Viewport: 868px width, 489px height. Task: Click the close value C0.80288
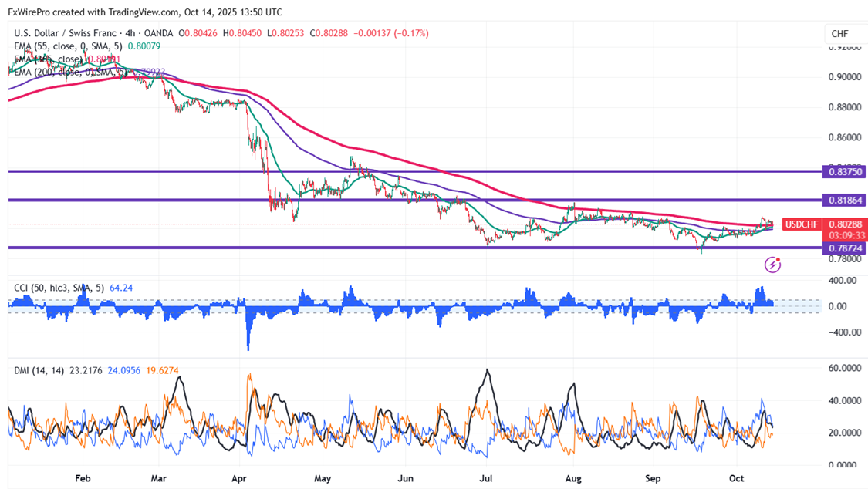(x=329, y=33)
